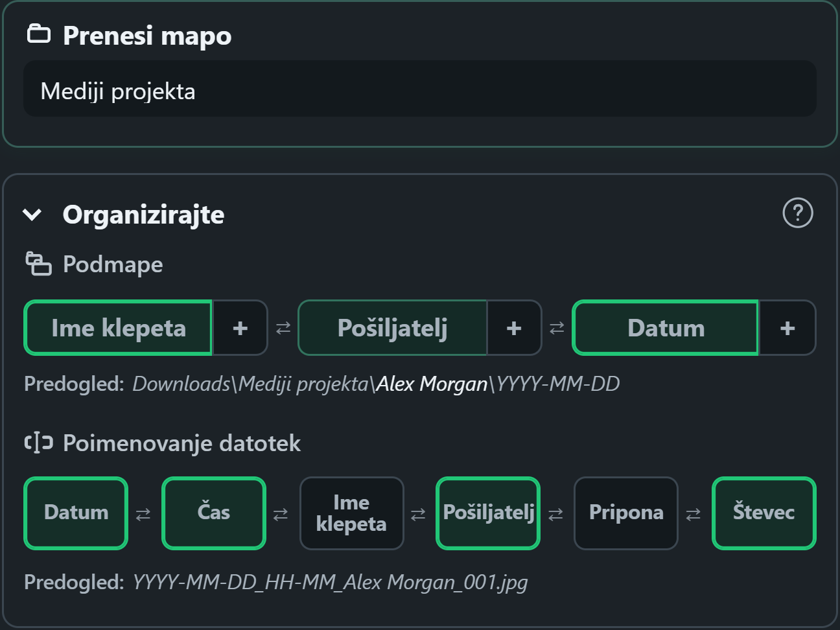Viewport: 840px width, 630px height.
Task: Swap Ime klepeta and Pošiljatelj in file naming
Action: click(418, 514)
